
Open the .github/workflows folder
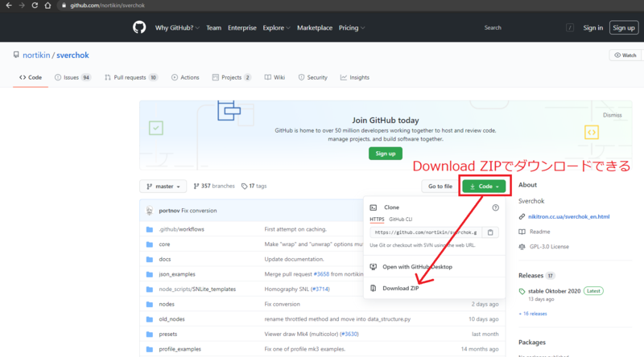tap(181, 229)
